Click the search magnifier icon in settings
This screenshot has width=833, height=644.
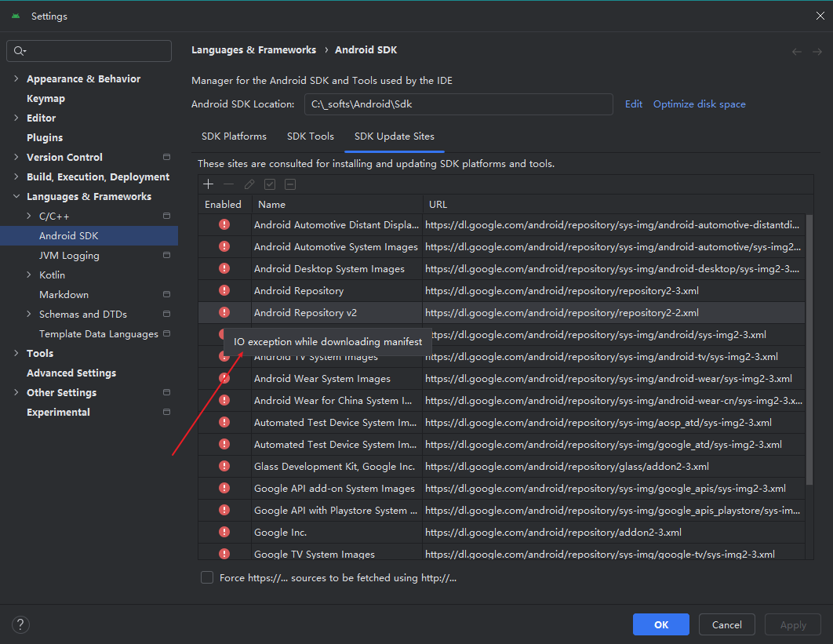point(18,51)
